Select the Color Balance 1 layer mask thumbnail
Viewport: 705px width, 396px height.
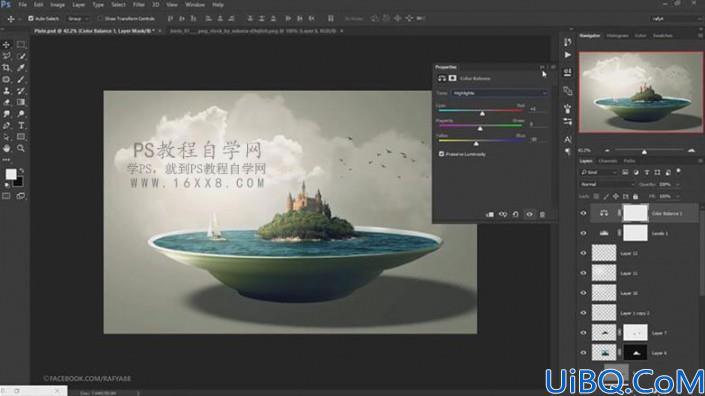pyautogui.click(x=635, y=213)
